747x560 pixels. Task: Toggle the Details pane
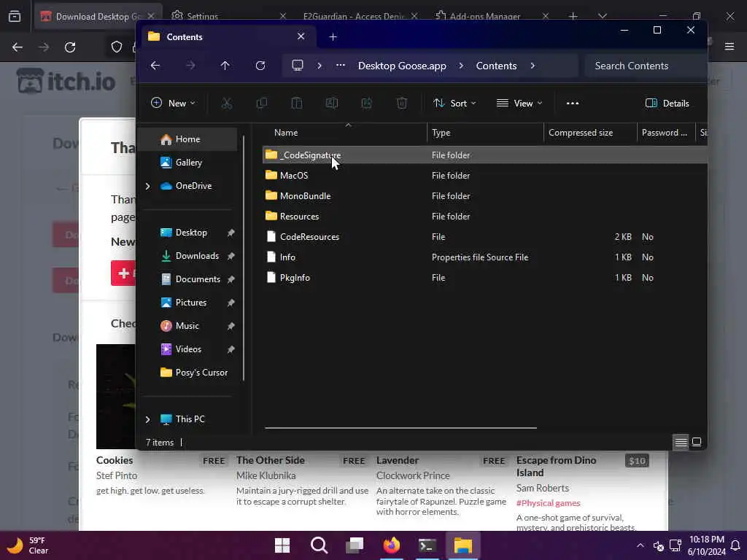click(667, 104)
